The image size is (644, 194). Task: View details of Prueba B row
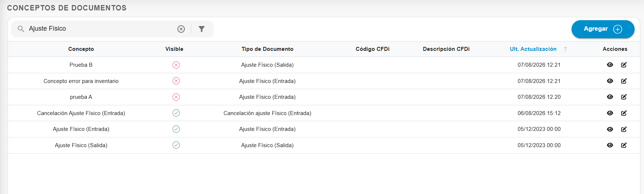[x=610, y=65]
